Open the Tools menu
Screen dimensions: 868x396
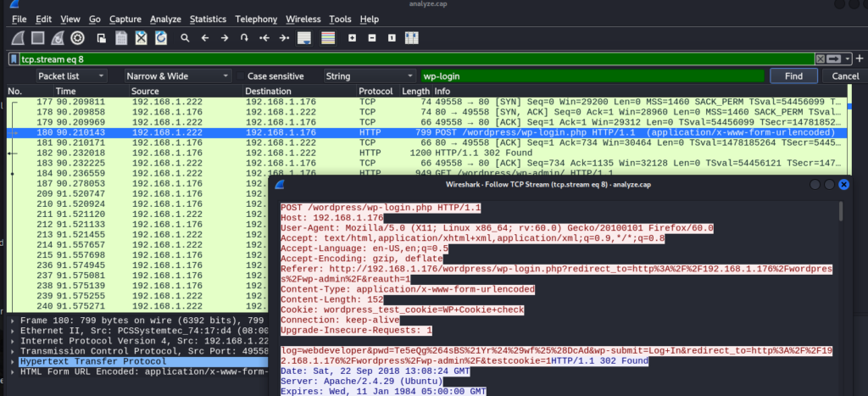pos(340,19)
